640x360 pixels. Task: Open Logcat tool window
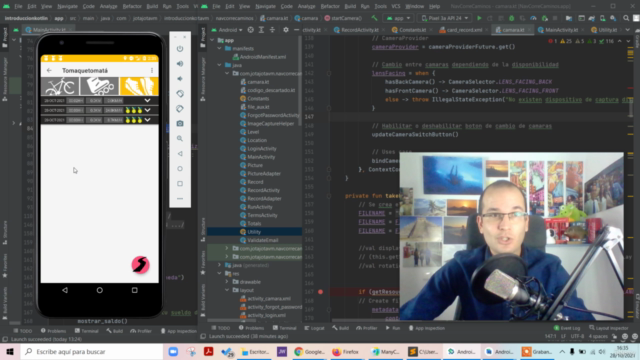(314, 328)
